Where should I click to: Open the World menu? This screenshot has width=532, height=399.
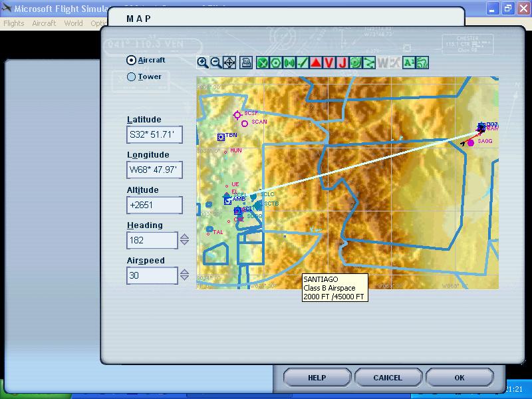pos(73,23)
